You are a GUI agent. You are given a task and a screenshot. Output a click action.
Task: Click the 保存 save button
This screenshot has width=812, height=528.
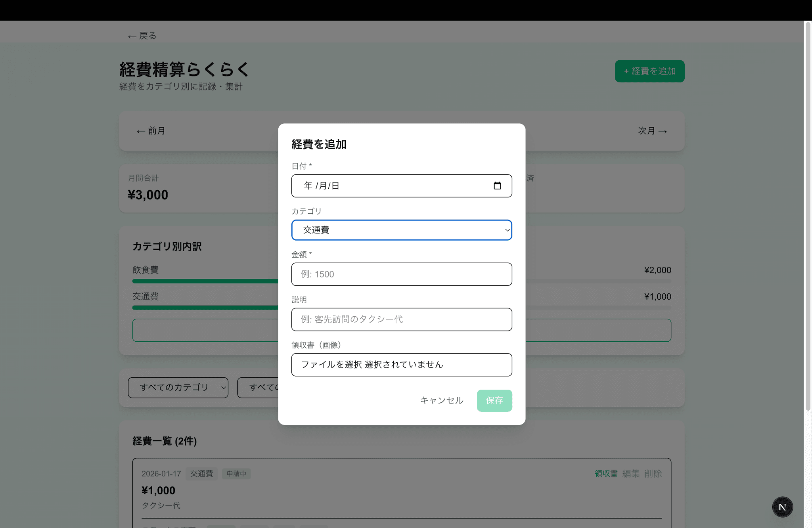pos(494,400)
